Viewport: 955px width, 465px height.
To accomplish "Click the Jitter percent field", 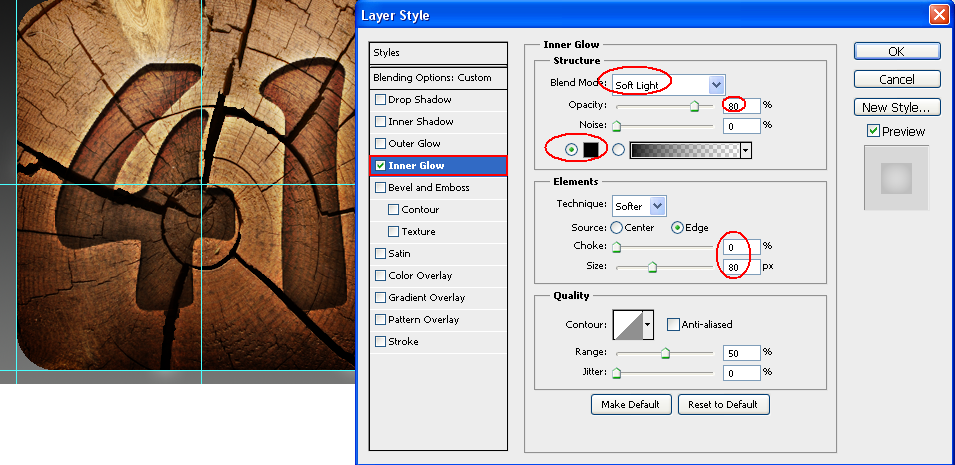I will 742,372.
